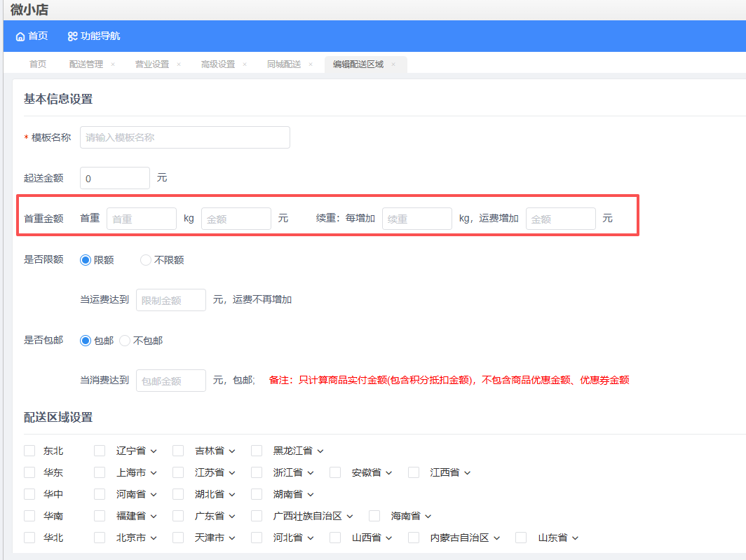The width and height of the screenshot is (746, 560).
Task: Click the home icon in the blue bar
Action: [x=20, y=36]
